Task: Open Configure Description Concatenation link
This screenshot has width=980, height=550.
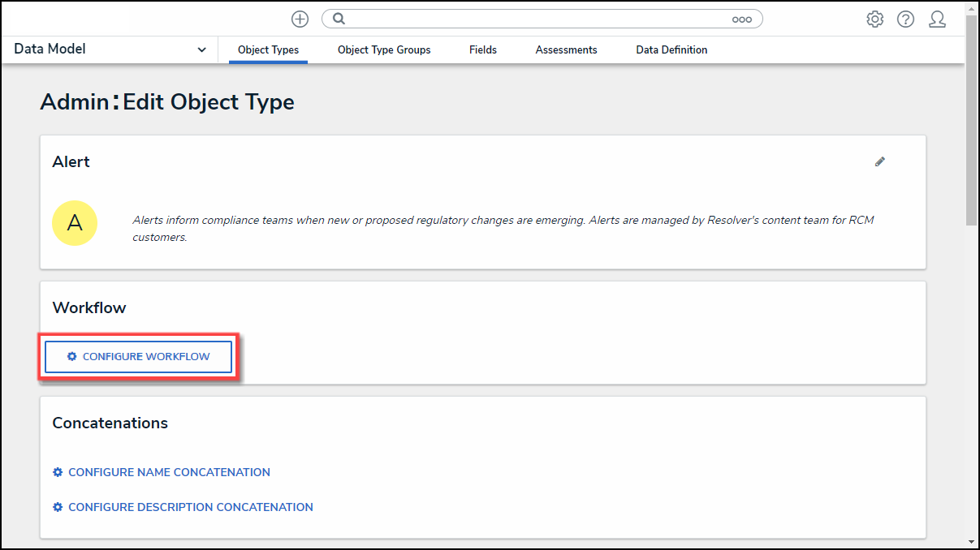Action: point(183,507)
